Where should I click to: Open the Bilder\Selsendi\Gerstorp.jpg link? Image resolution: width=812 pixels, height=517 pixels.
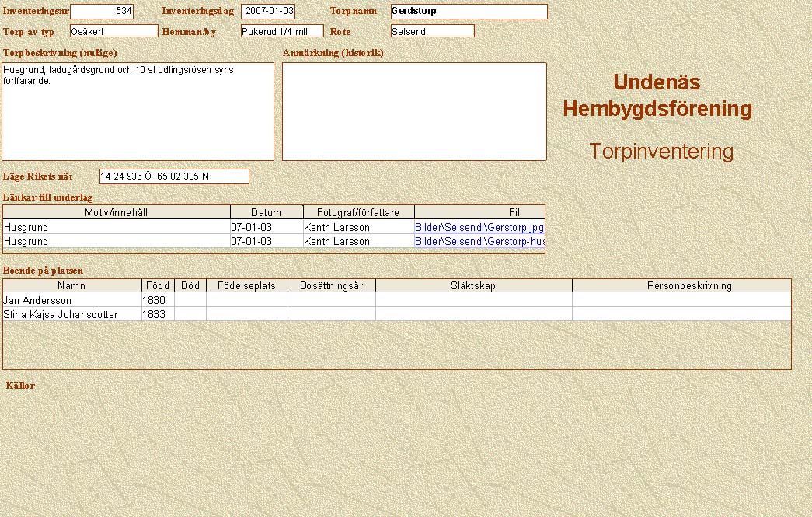click(x=479, y=228)
